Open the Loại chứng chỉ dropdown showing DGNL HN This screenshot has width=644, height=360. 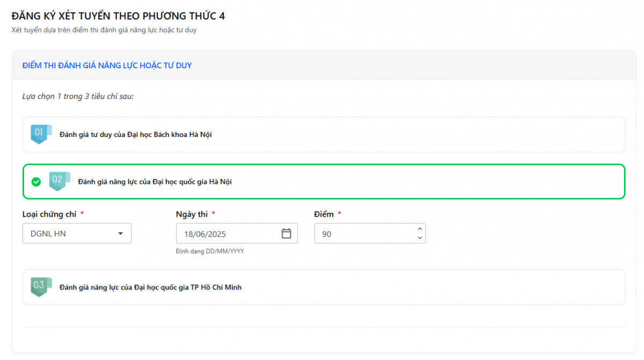coord(77,234)
